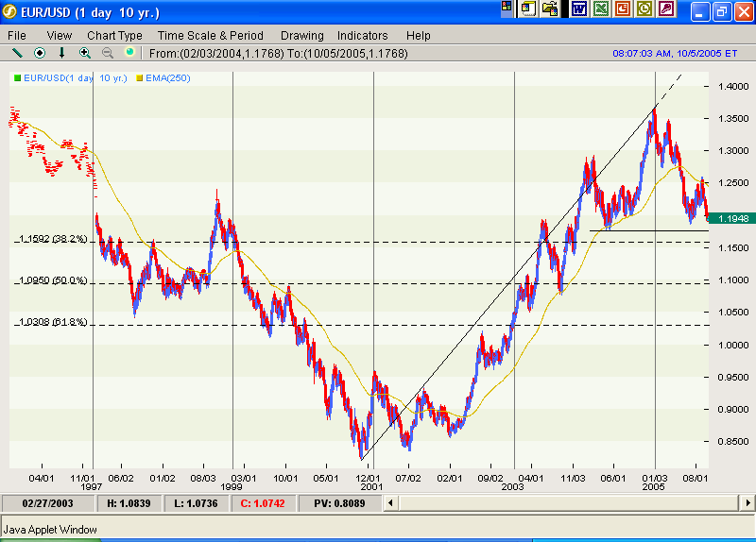Launch PowerPoint from the Office shortcut bar
Screen dimensions: 756x542
point(622,9)
